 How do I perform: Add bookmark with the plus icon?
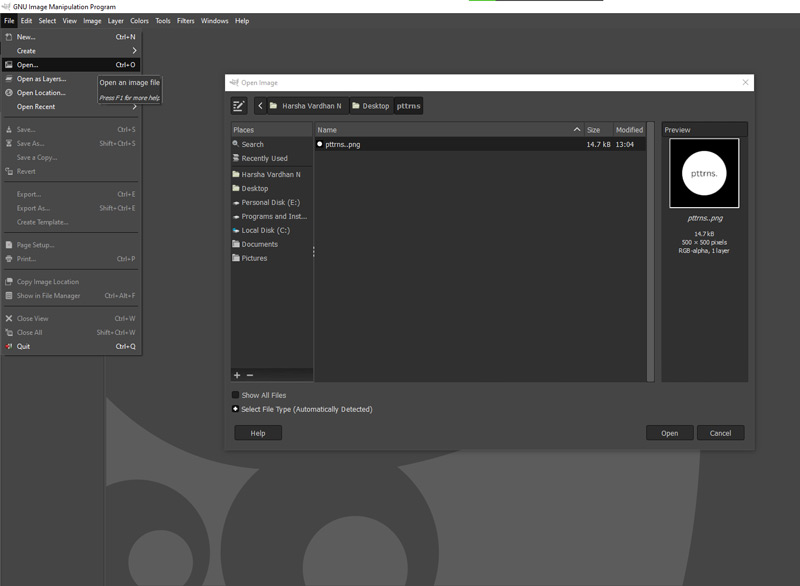coord(237,375)
